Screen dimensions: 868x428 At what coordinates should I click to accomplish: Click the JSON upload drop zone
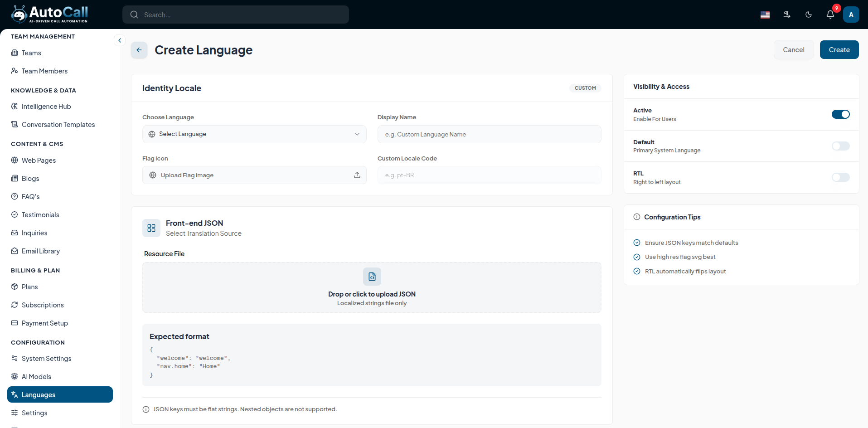pos(372,287)
